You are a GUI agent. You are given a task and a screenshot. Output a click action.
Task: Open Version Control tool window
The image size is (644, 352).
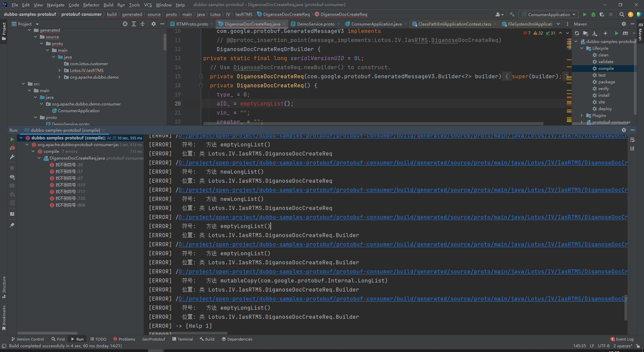28,339
